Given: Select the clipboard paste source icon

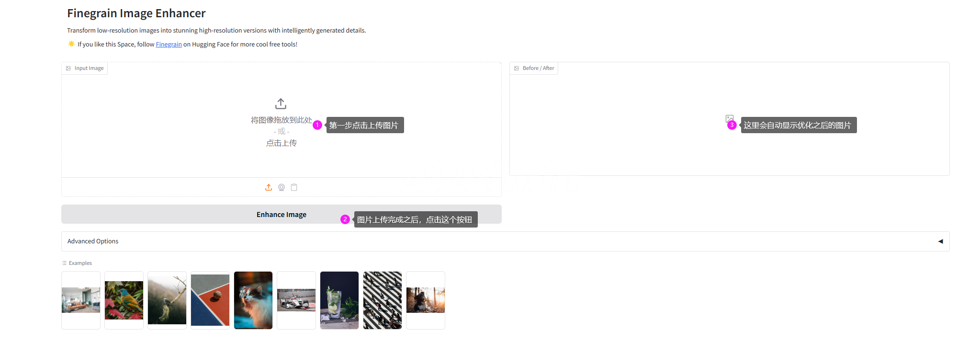Looking at the screenshot, I should 294,187.
